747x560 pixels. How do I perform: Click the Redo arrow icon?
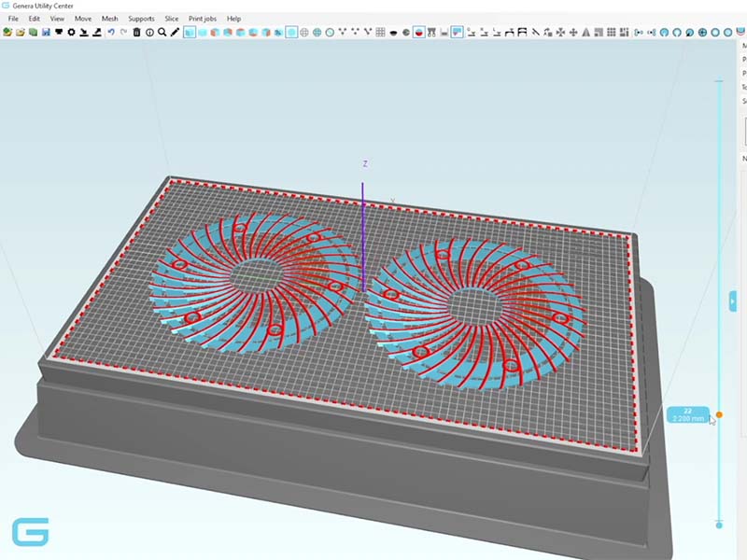pyautogui.click(x=123, y=32)
